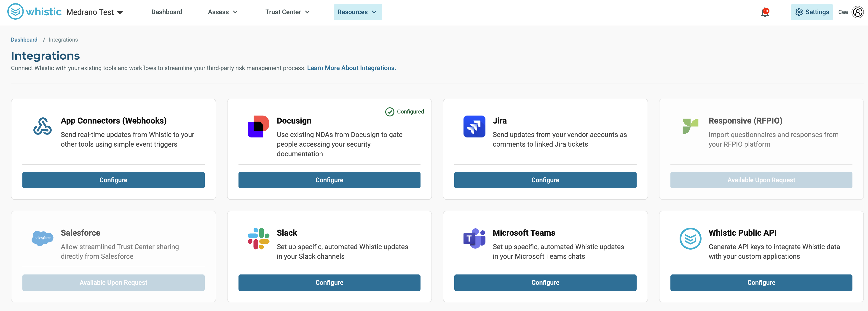The height and width of the screenshot is (311, 868).
Task: Open Learn More About Integrations link
Action: [351, 68]
